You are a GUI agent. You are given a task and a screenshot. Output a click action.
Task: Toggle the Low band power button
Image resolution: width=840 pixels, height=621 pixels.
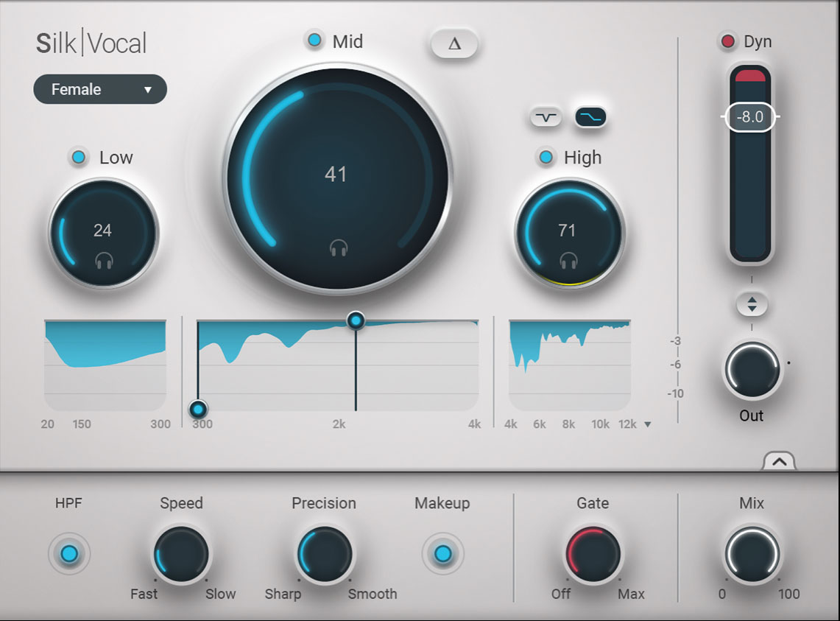point(78,157)
